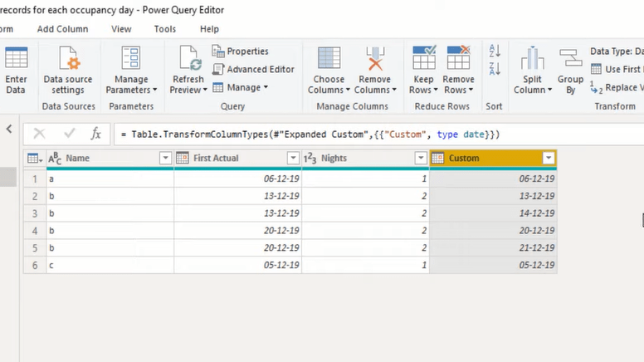
Task: Open the First Actual filter dropdown
Action: tap(293, 159)
